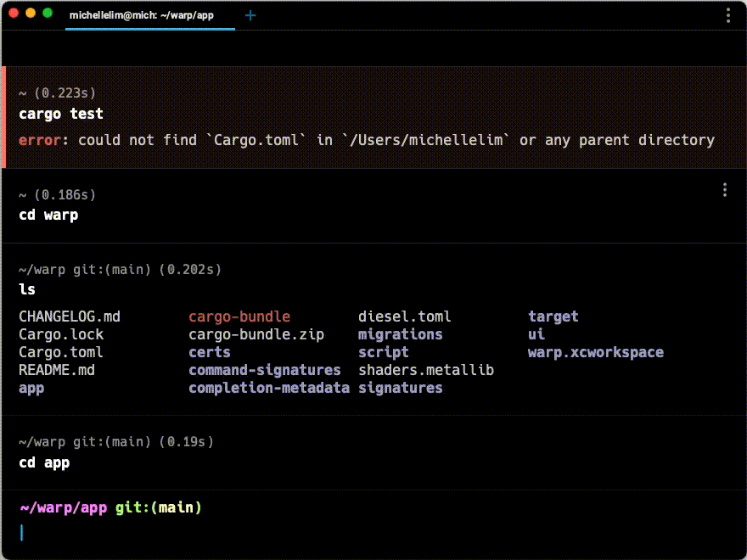Click the red close window button
747x560 pixels.
pyautogui.click(x=14, y=13)
